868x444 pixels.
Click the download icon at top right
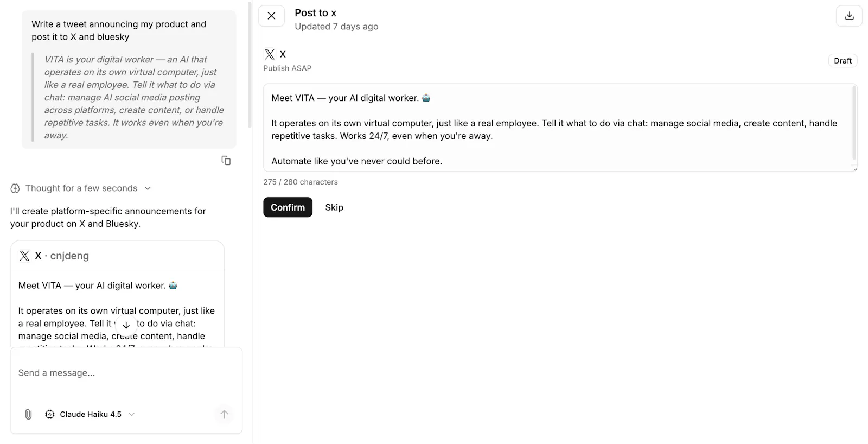click(x=849, y=16)
